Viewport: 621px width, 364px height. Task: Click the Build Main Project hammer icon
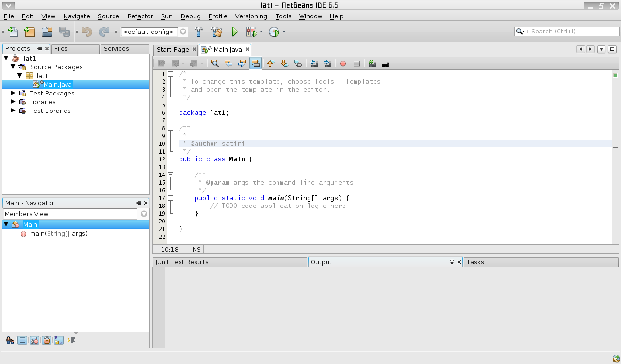pos(198,32)
